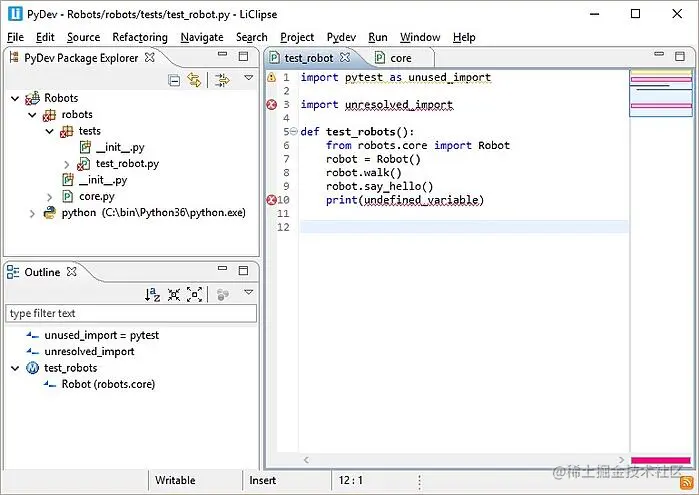Image resolution: width=699 pixels, height=495 pixels.
Task: Select Robot (robots.core) in Outline
Action: click(108, 384)
